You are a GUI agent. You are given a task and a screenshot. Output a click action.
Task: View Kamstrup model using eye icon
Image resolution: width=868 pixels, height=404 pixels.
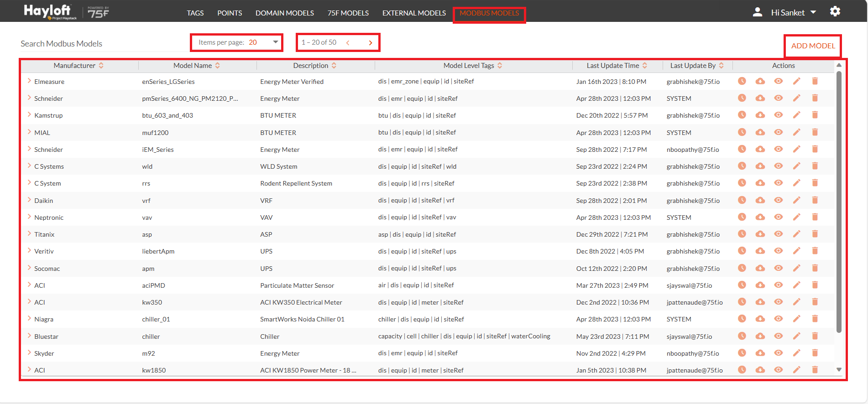779,115
